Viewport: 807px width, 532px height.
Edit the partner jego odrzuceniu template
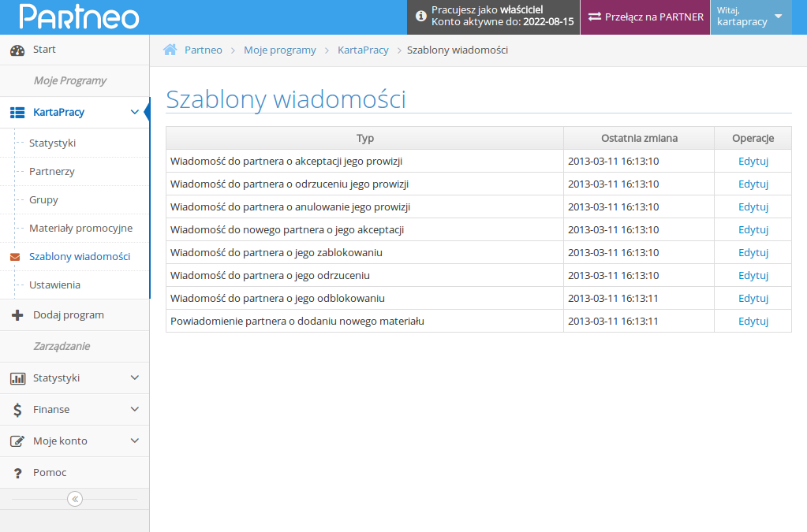pos(753,276)
